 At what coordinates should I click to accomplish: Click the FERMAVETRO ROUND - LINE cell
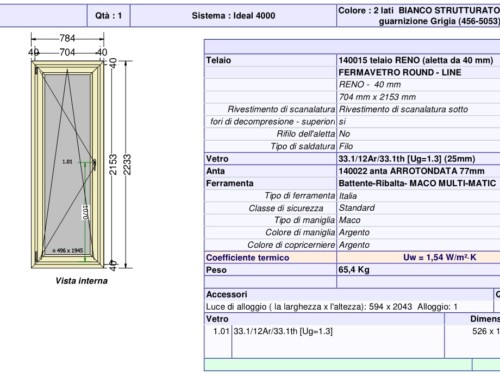[x=418, y=72]
